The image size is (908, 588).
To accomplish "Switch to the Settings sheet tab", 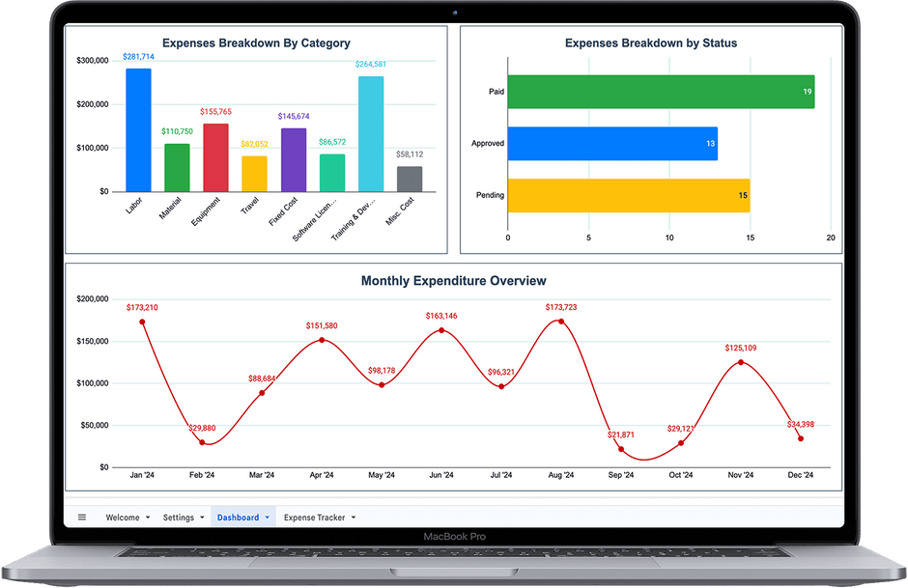I will [179, 517].
